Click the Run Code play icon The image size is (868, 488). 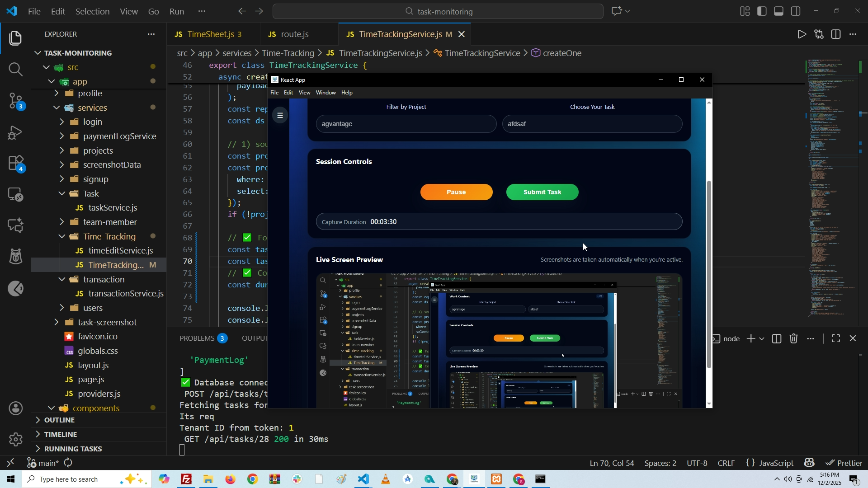[x=802, y=35]
